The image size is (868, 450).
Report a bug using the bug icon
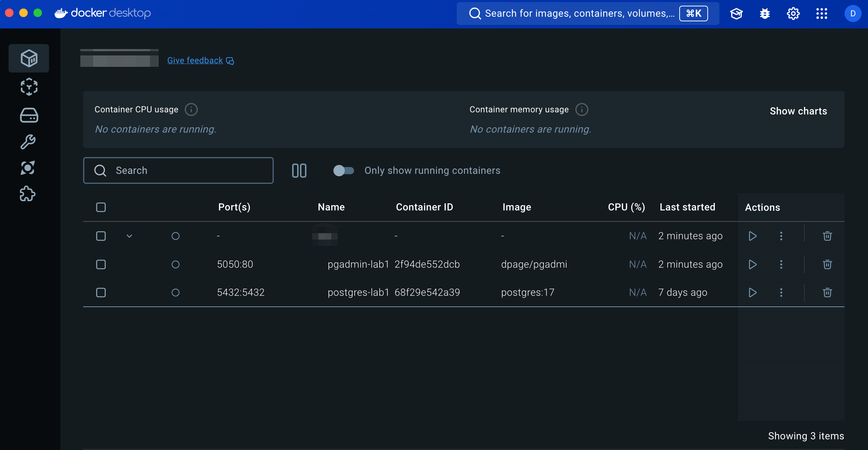point(765,14)
